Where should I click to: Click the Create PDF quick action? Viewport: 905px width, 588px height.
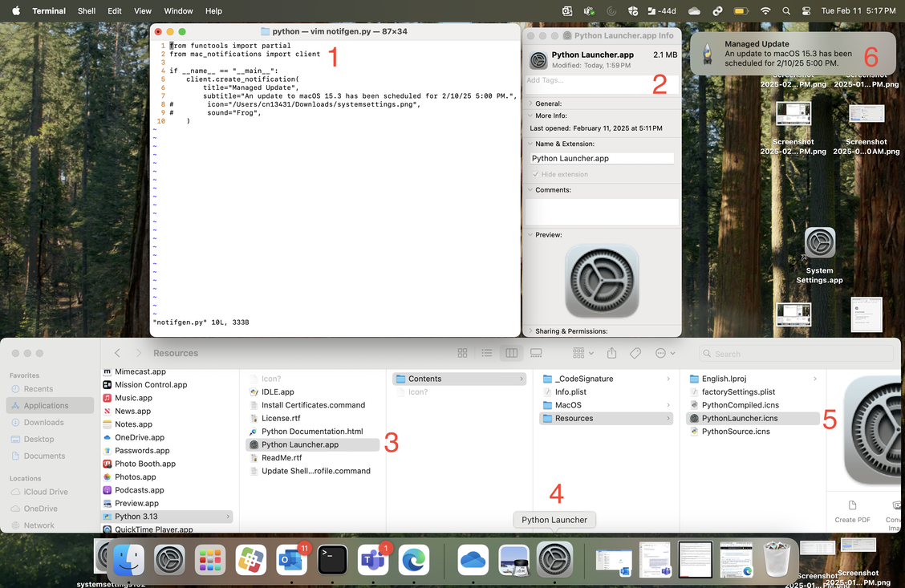click(852, 511)
